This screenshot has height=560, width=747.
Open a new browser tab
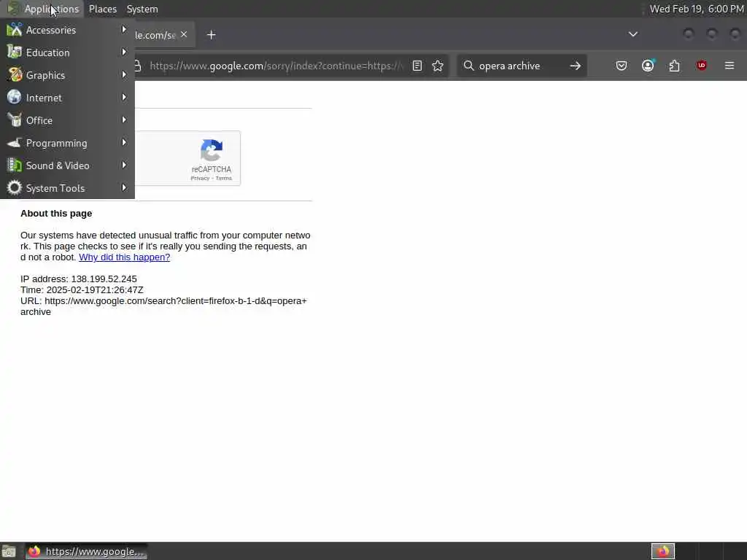pos(211,35)
